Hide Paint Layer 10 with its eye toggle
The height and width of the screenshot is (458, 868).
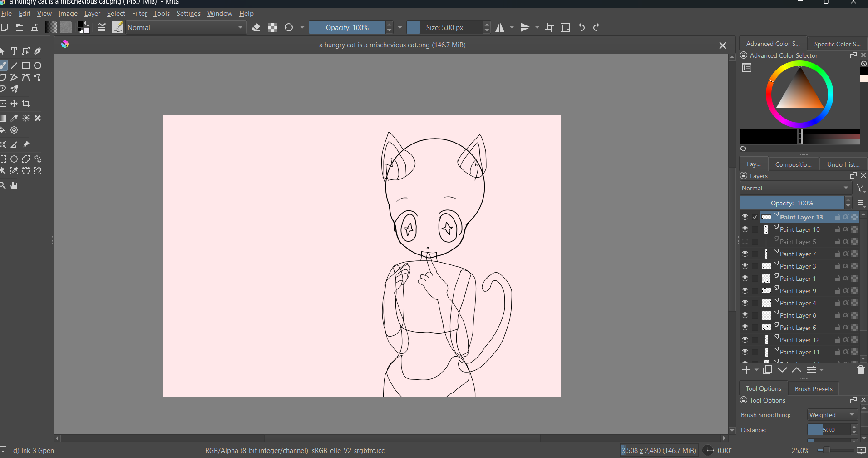pyautogui.click(x=745, y=229)
